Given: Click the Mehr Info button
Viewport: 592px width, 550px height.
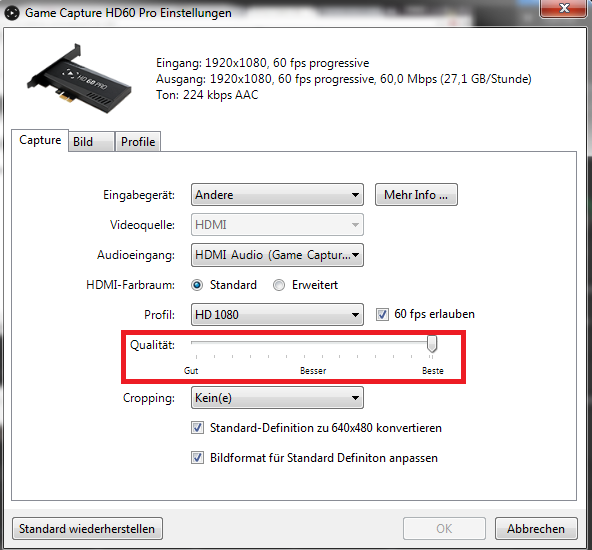Looking at the screenshot, I should click(416, 195).
